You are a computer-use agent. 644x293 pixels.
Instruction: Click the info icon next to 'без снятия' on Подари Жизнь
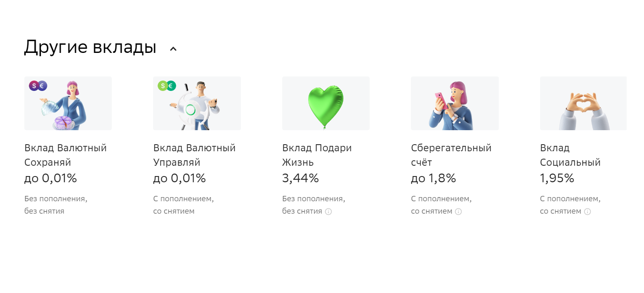[x=328, y=212]
